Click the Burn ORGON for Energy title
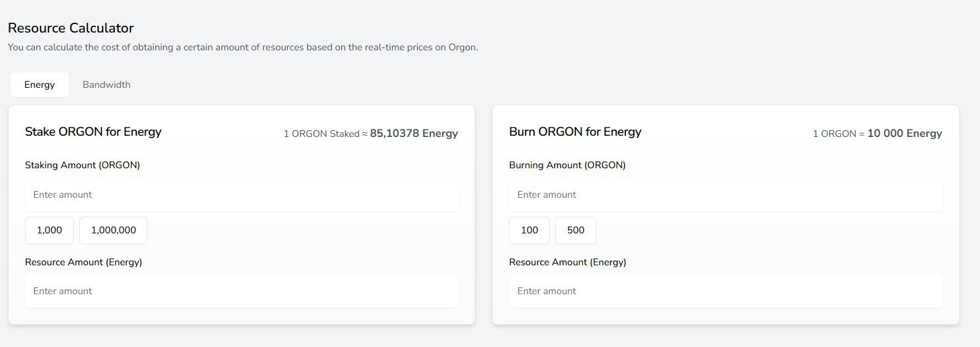 coord(575,132)
